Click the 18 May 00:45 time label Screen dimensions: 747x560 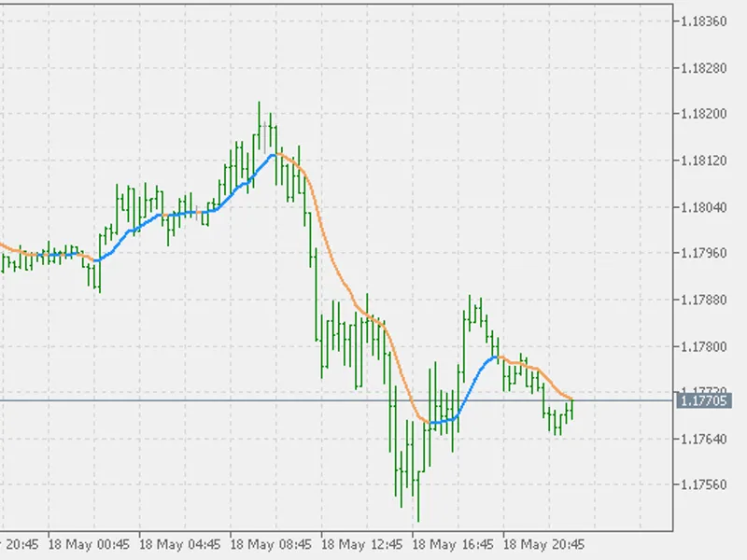pyautogui.click(x=89, y=544)
